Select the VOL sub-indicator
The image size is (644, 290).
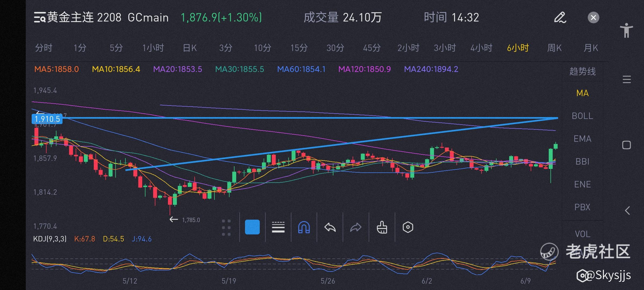tap(583, 234)
